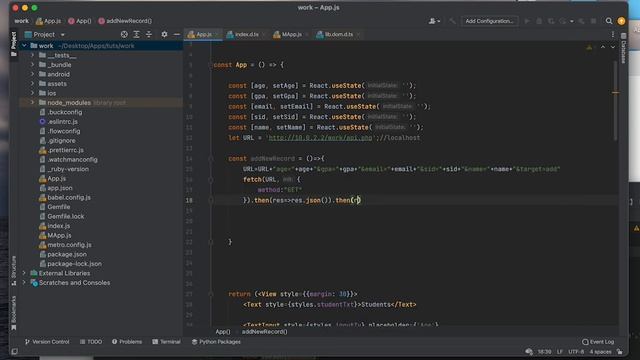Expand the _bundle folder

[x=32, y=64]
